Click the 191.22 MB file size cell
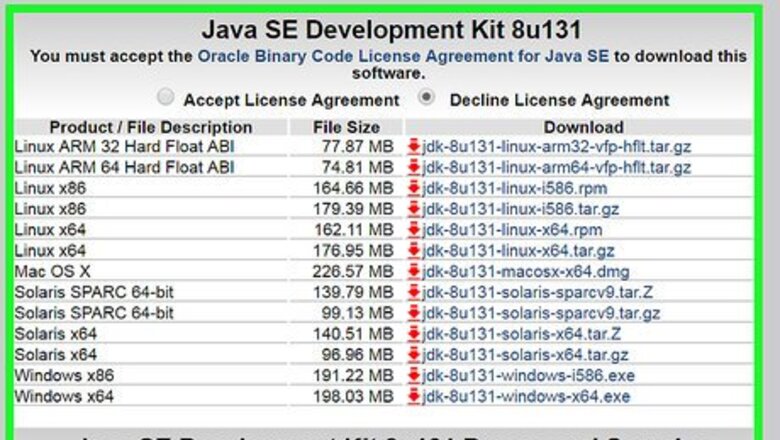This screenshot has width=780, height=440. click(353, 376)
